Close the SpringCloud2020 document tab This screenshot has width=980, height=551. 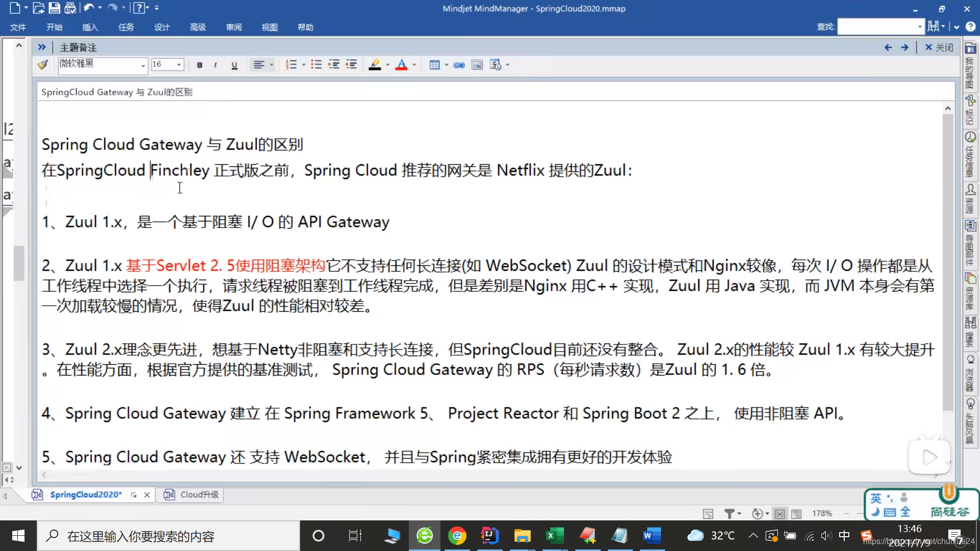click(x=147, y=495)
